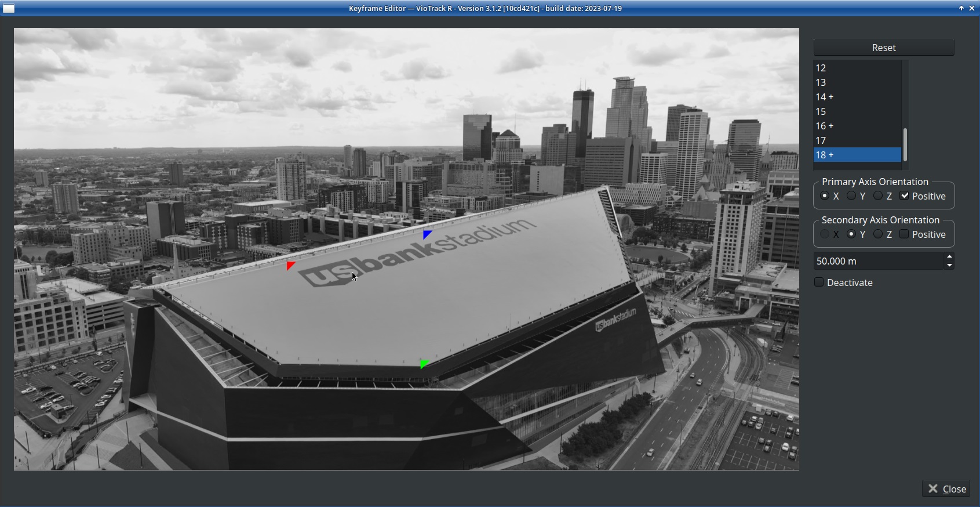This screenshot has height=507, width=980.
Task: Click the green axis marker on roof edge
Action: tap(424, 364)
